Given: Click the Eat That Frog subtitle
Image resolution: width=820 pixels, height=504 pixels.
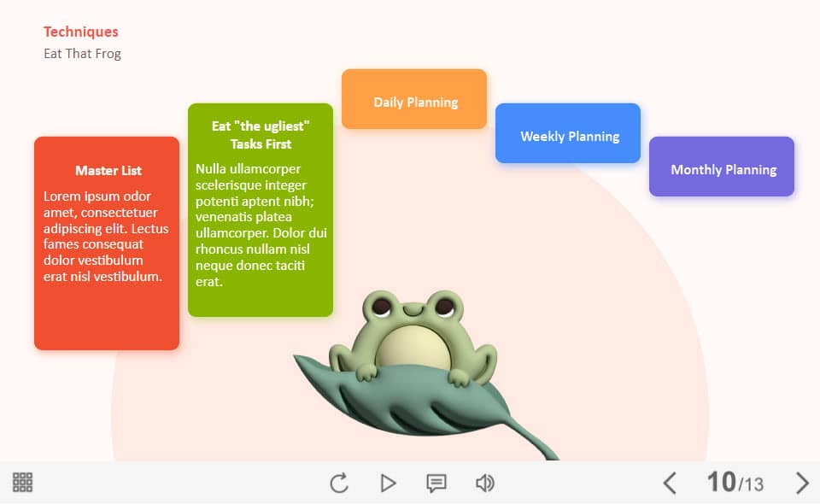Looking at the screenshot, I should click(x=83, y=54).
